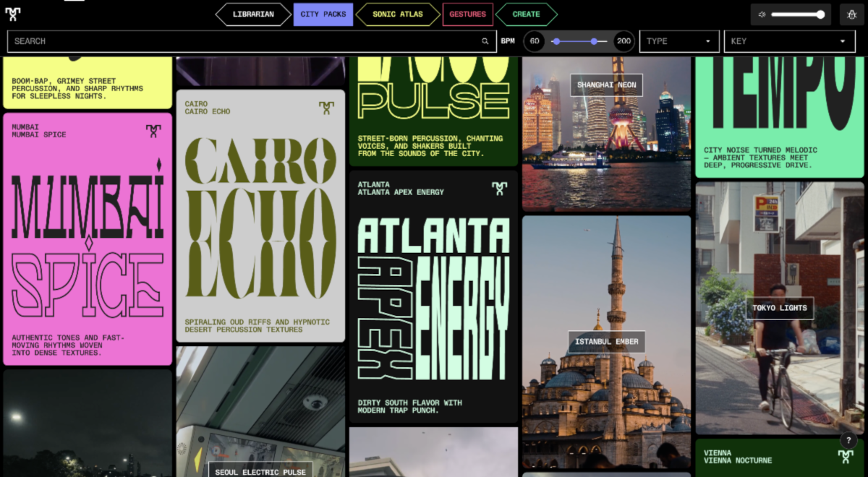Open the Seoul Electric Pulse label
The image size is (868, 477).
pos(260,470)
